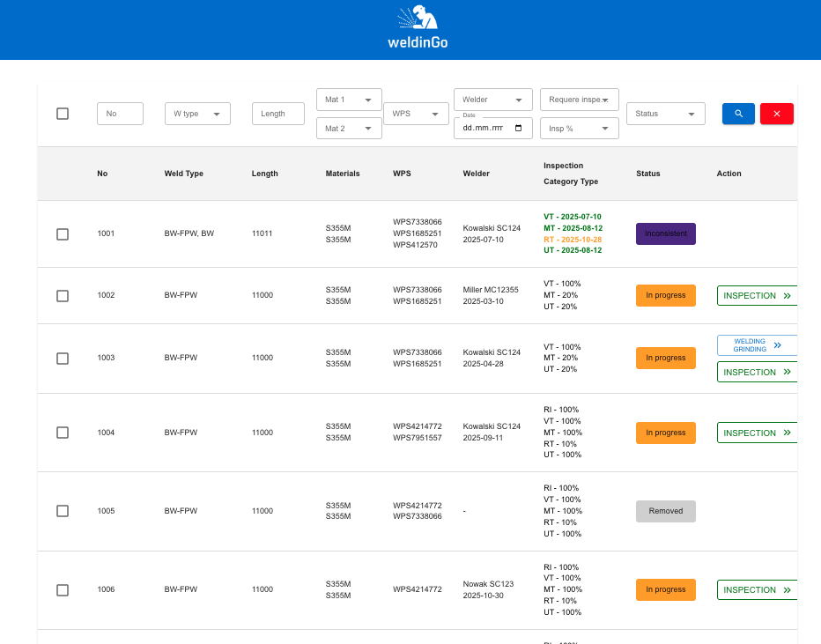Click the Inconsistent status badge for weld 1001
This screenshot has height=644, width=821.
pyautogui.click(x=665, y=233)
